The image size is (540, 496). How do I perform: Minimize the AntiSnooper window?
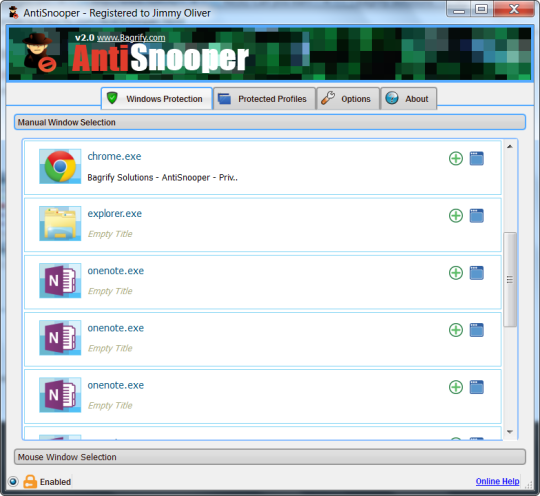coord(459,10)
